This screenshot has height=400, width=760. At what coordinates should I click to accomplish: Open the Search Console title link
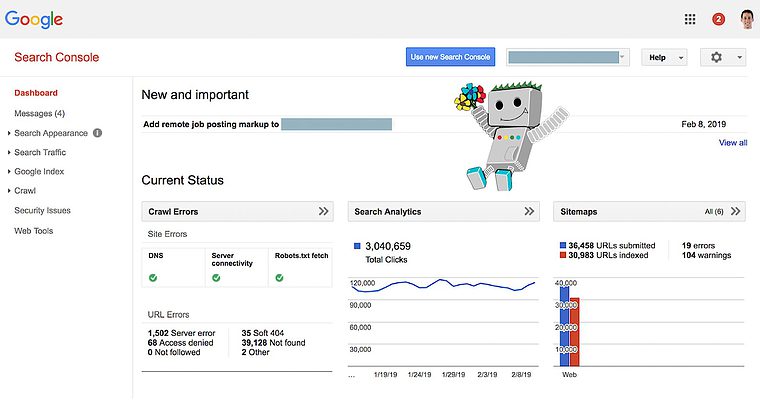pyautogui.click(x=57, y=57)
